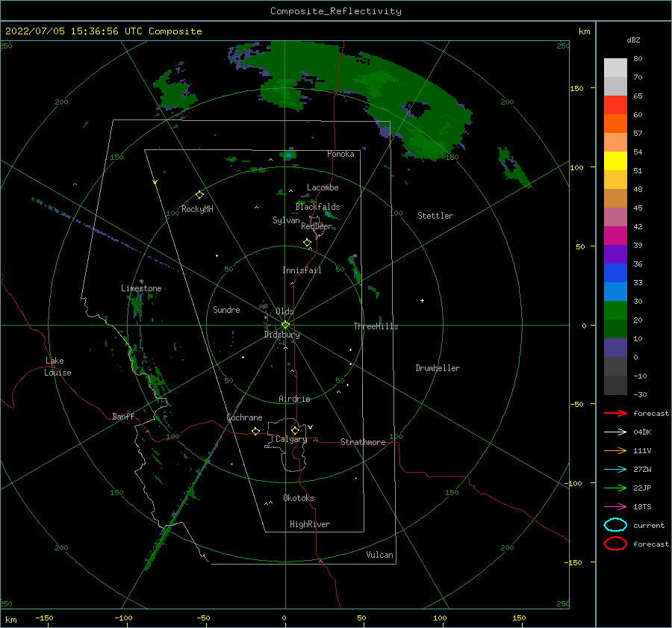Click the bright green 30 dBZ swatch
The width and height of the screenshot is (672, 628).
click(615, 310)
